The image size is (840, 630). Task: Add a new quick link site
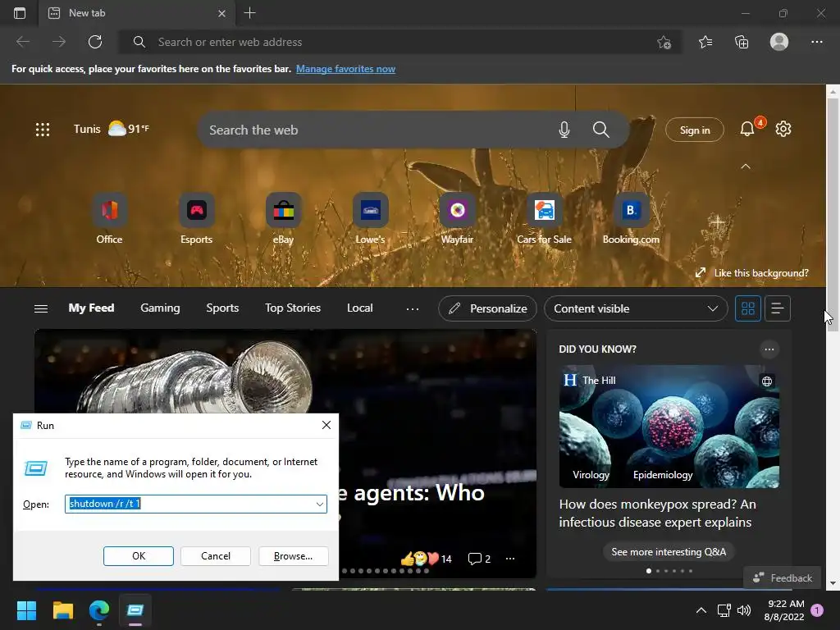tap(717, 221)
